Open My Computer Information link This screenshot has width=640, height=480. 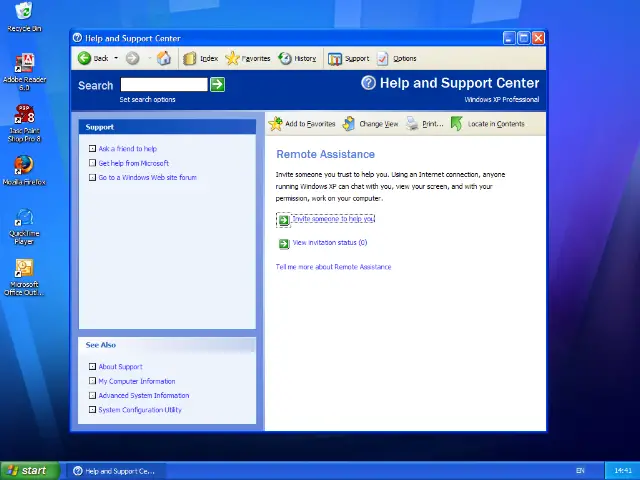point(137,381)
